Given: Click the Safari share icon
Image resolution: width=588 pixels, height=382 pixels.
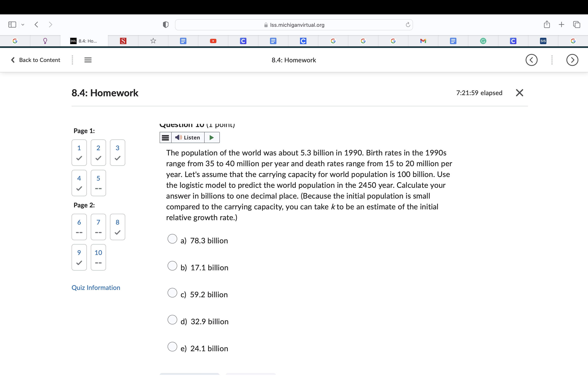Looking at the screenshot, I should (547, 24).
